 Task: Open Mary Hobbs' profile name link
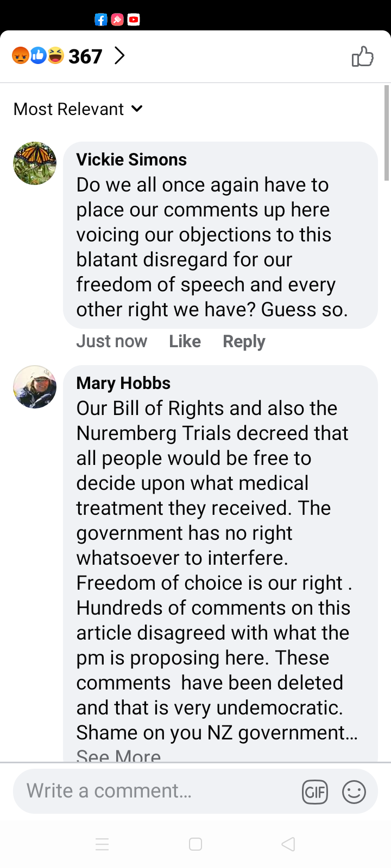point(123,383)
